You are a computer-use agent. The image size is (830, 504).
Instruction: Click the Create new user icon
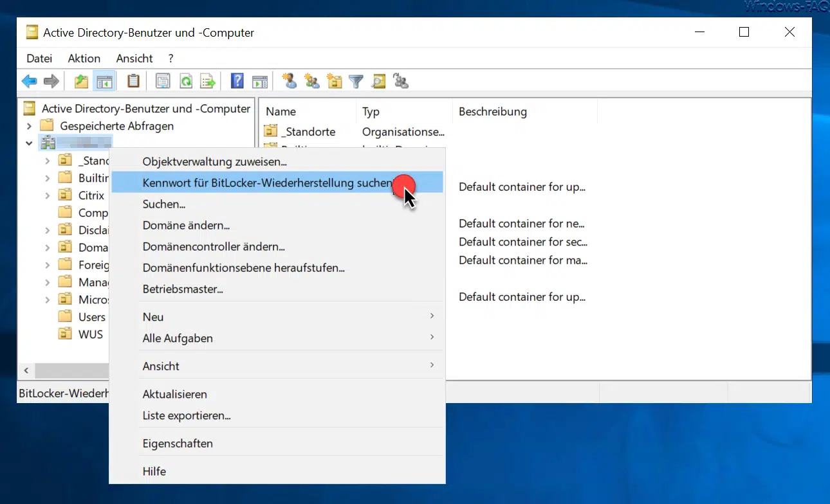pyautogui.click(x=290, y=82)
